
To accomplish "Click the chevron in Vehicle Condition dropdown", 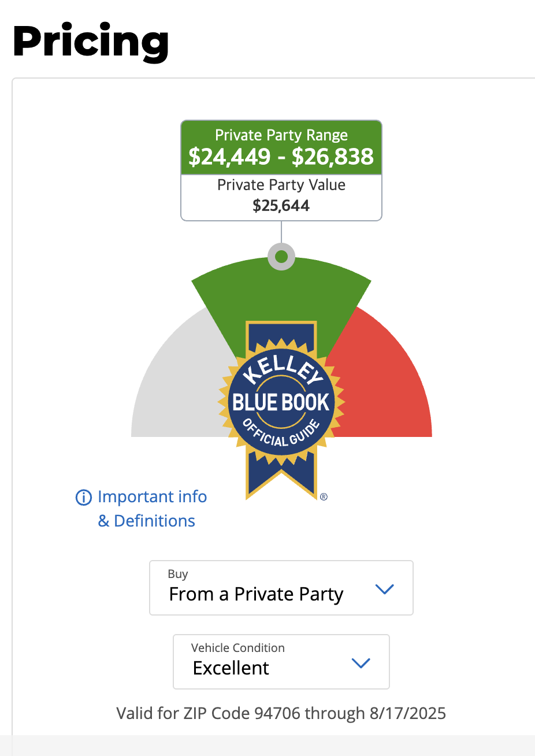I will tap(361, 663).
